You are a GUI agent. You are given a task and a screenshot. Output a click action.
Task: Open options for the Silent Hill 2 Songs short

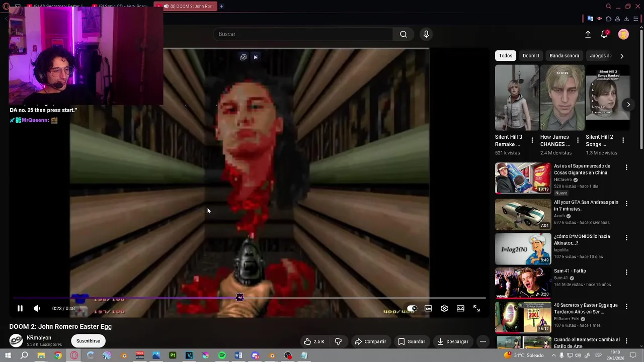pyautogui.click(x=623, y=140)
